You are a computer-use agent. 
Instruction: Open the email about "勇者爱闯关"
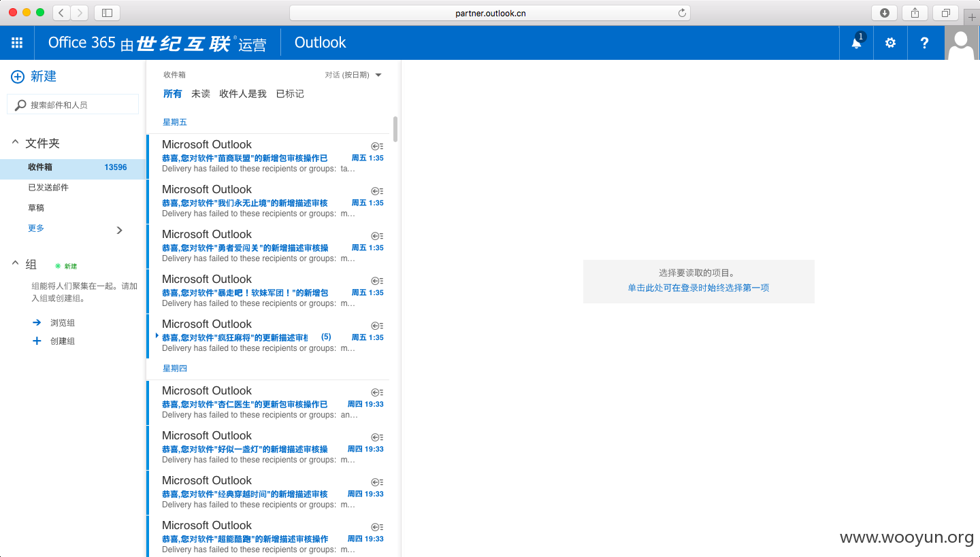click(x=268, y=246)
